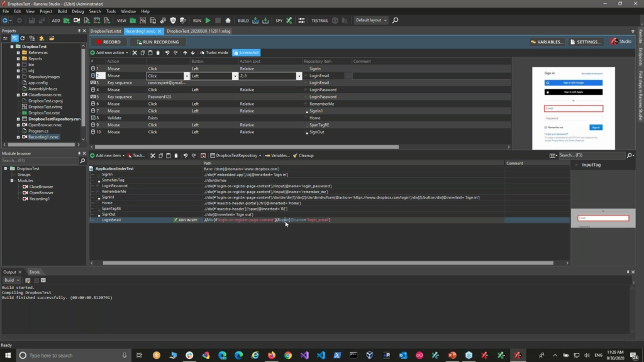Click the Add recording module camera icon
This screenshot has height=362, width=644.
pyautogui.click(x=76, y=20)
